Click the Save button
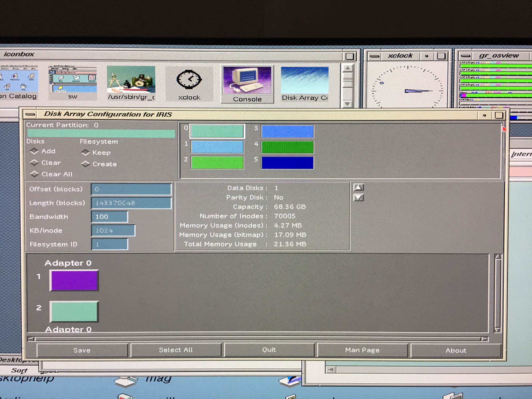The height and width of the screenshot is (399, 532). click(82, 350)
